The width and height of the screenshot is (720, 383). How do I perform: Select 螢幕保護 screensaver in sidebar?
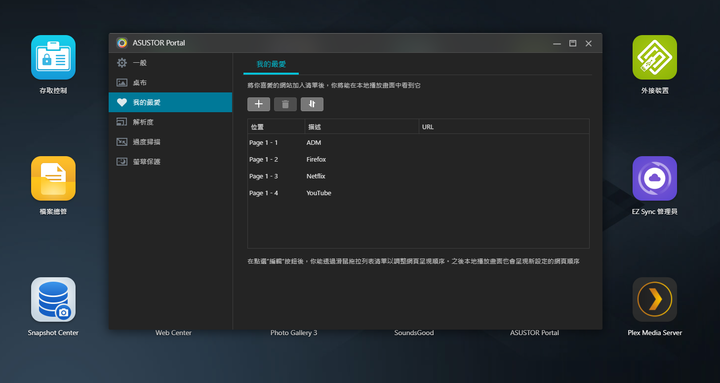170,162
